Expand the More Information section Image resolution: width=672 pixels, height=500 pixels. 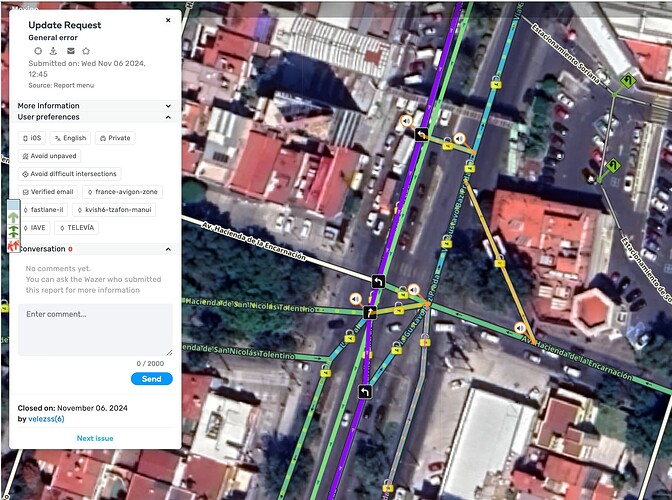pyautogui.click(x=95, y=105)
